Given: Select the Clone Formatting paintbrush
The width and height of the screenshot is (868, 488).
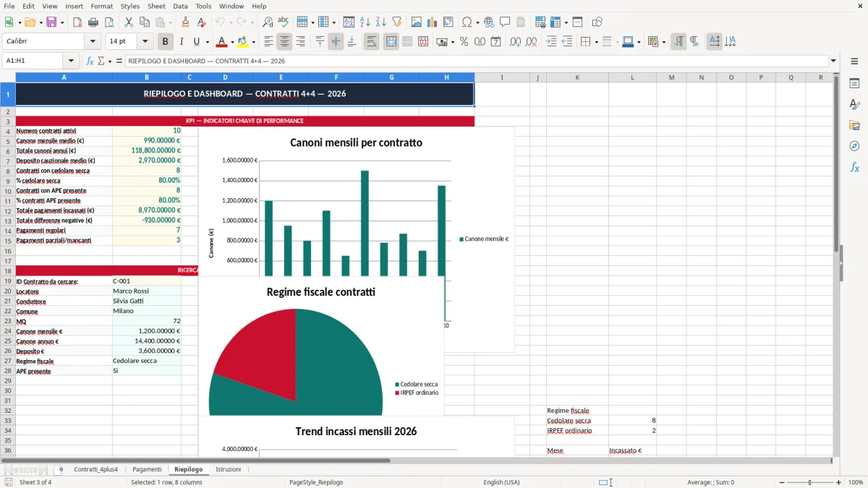Looking at the screenshot, I should click(x=185, y=22).
